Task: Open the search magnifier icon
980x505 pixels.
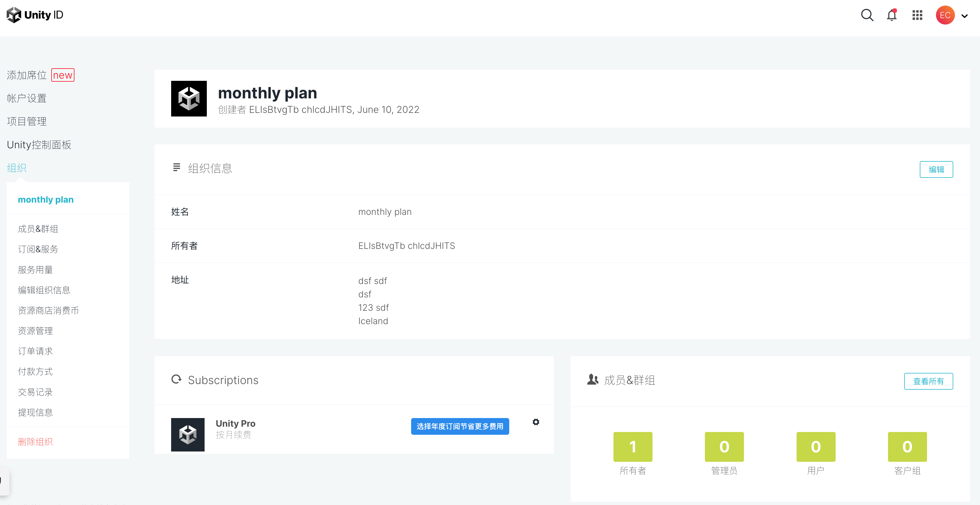Action: point(867,15)
